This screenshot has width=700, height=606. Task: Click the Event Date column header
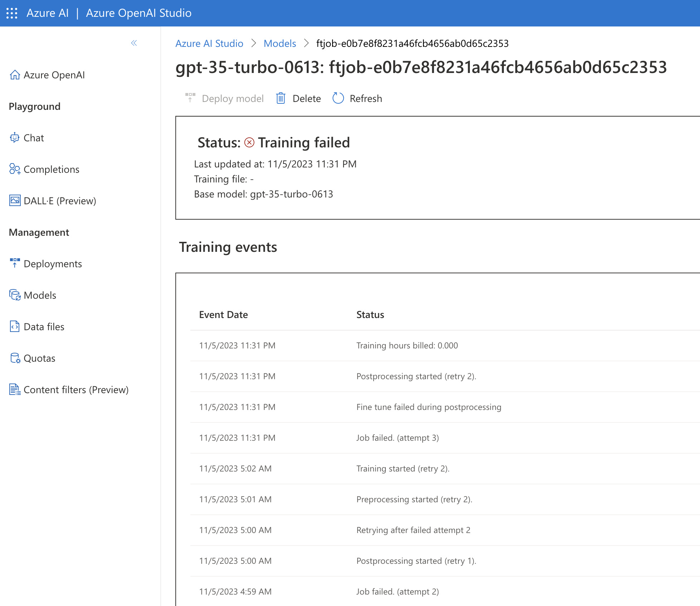[x=223, y=315]
